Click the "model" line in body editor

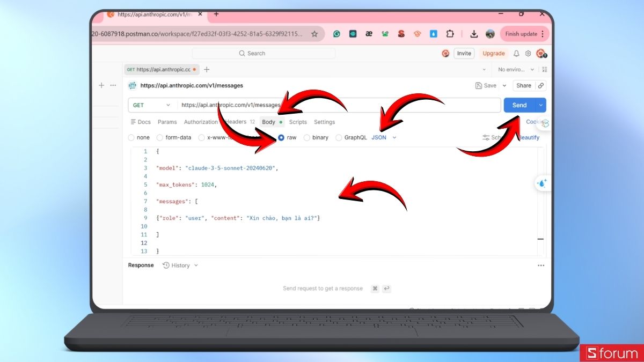217,168
